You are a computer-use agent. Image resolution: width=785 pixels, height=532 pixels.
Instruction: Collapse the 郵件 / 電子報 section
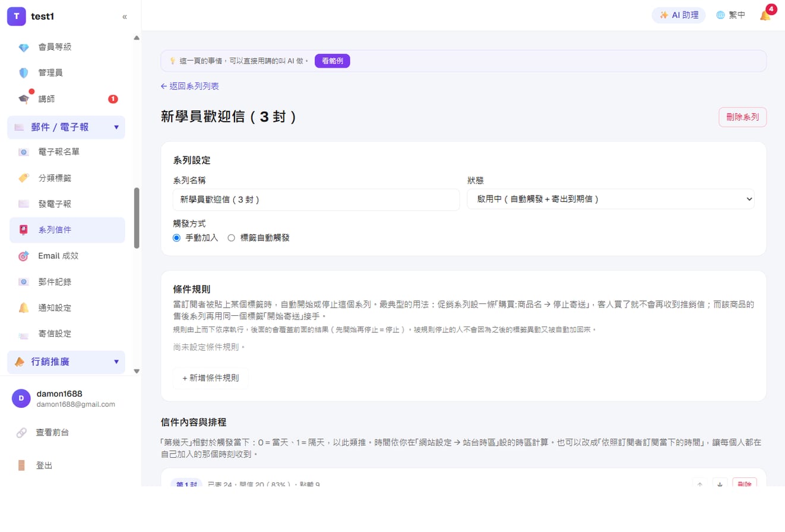click(x=66, y=127)
